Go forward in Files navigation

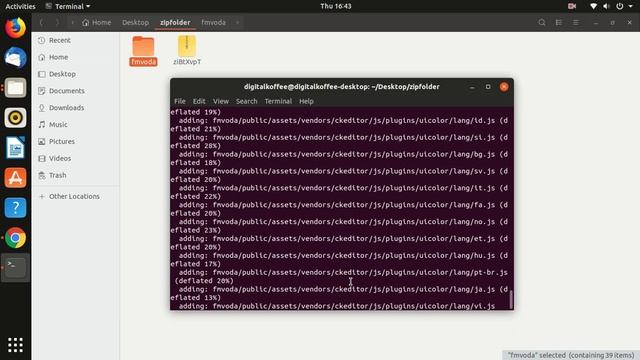tap(57, 22)
